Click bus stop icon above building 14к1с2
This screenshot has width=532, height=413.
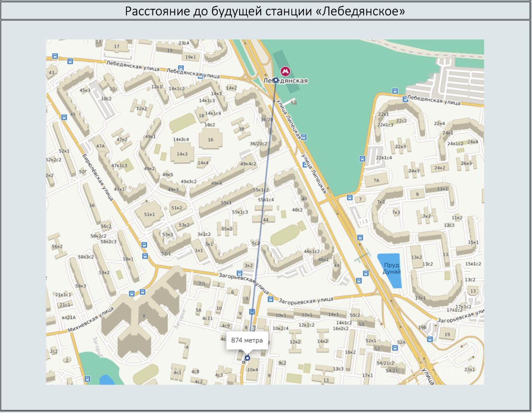pos(181,68)
